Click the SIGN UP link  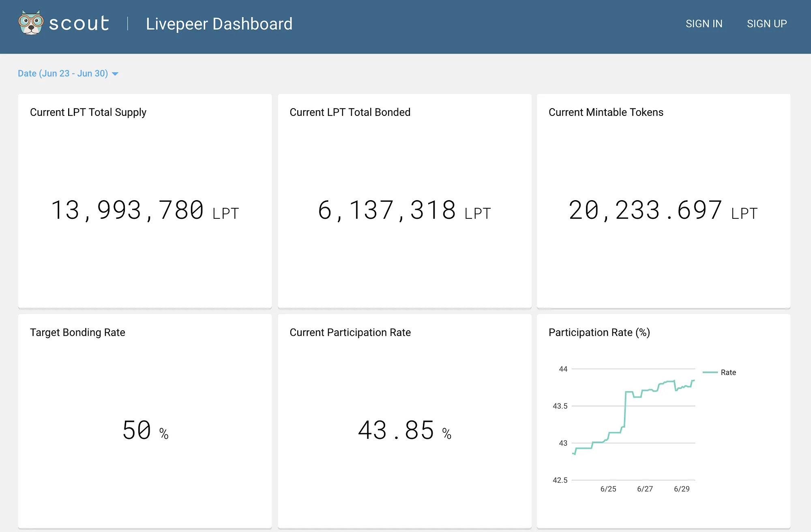(767, 24)
